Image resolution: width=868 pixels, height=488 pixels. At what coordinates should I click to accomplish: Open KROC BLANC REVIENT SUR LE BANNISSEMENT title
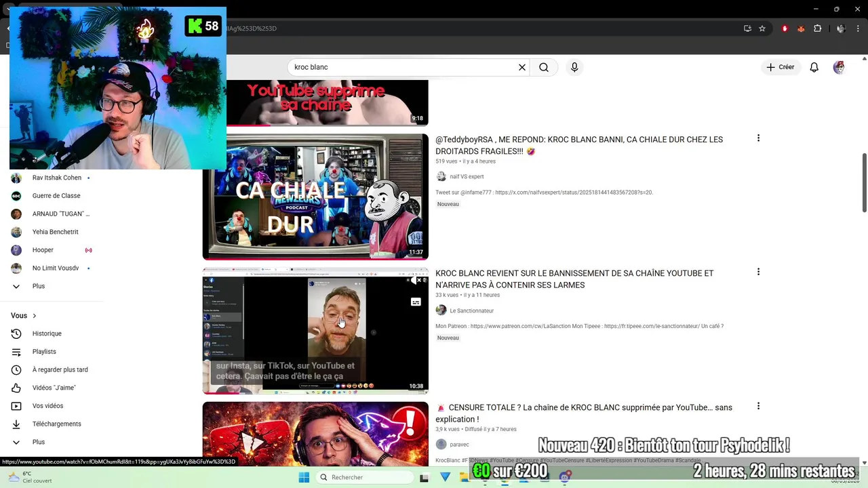(574, 279)
